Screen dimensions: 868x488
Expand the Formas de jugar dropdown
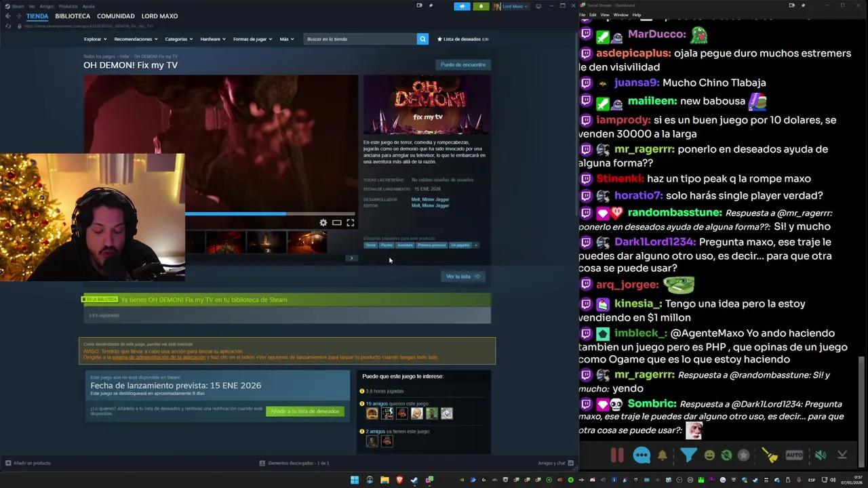(x=252, y=39)
